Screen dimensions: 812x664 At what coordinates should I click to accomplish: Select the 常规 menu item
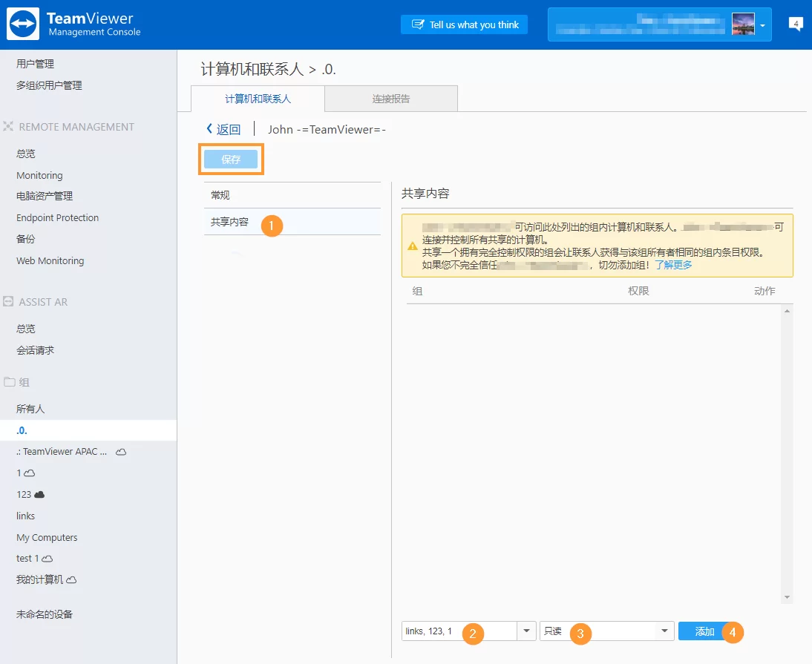tap(218, 194)
